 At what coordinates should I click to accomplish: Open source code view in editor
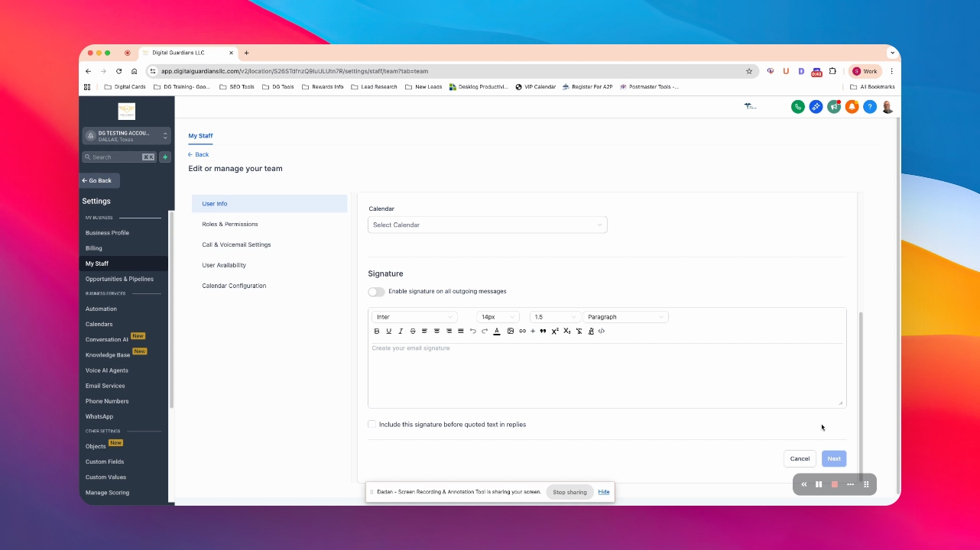(x=602, y=331)
